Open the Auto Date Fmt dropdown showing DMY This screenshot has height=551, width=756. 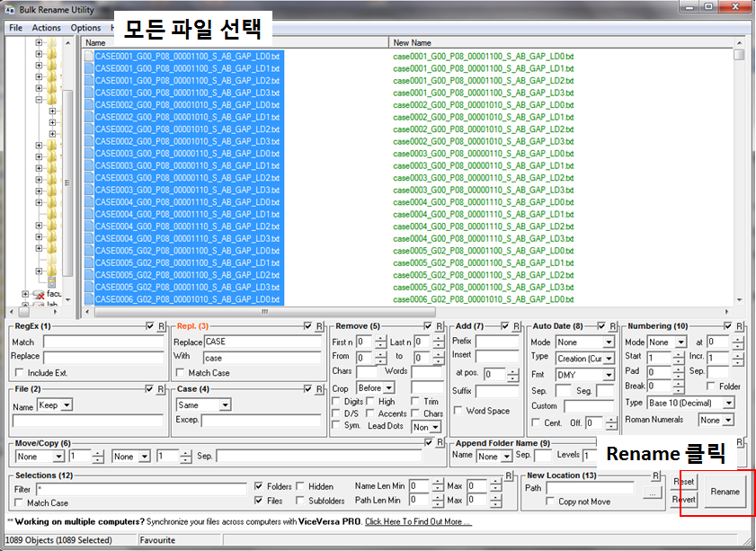585,375
